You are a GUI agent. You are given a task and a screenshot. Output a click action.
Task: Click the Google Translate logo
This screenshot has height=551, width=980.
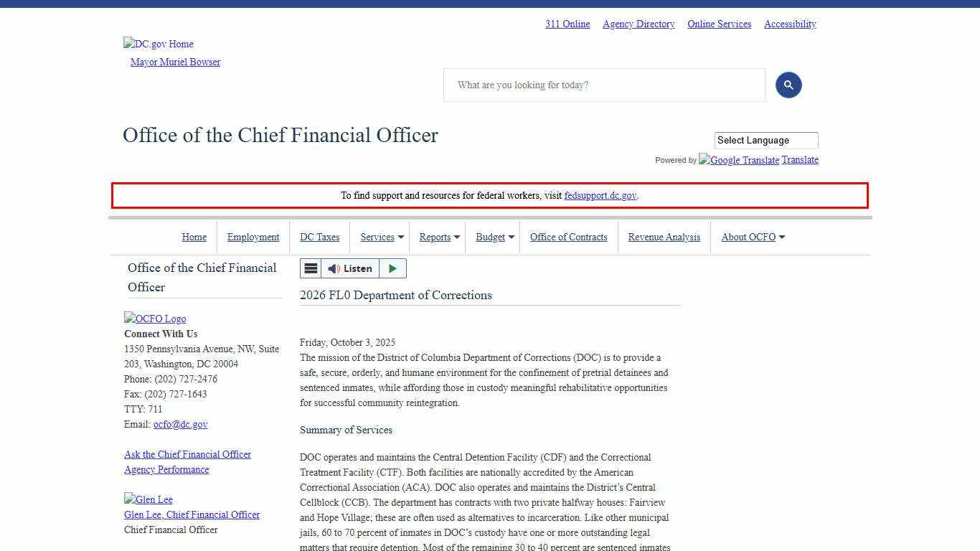pos(739,160)
